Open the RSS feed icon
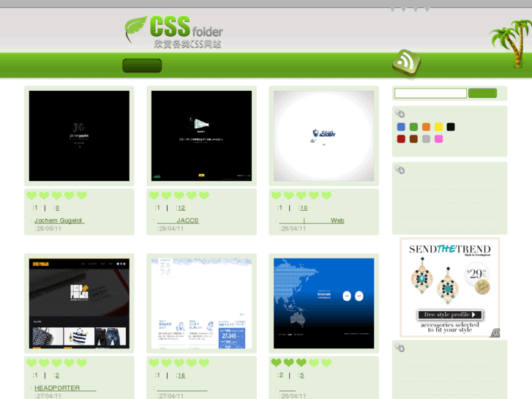The width and height of the screenshot is (532, 399). click(x=406, y=63)
